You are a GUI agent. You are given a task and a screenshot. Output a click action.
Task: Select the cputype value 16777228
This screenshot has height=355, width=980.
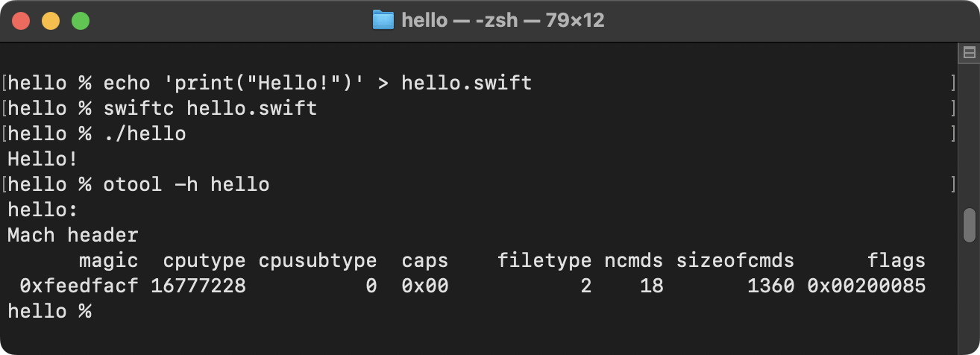click(x=198, y=286)
